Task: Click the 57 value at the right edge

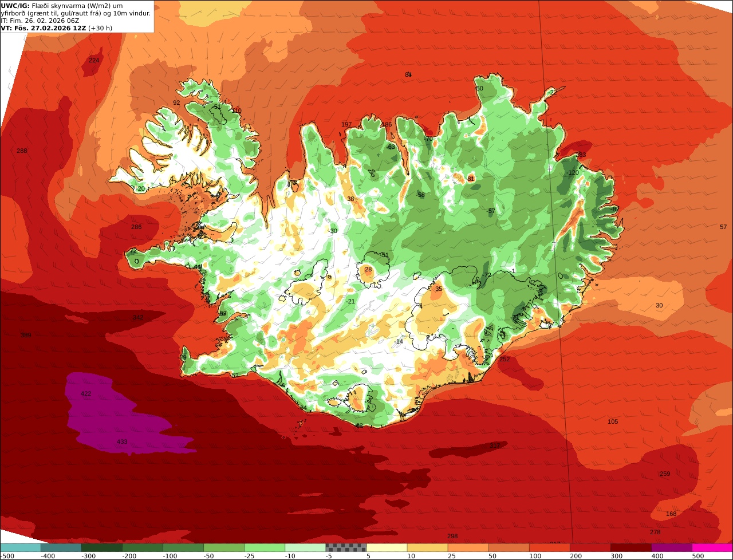Action: click(x=723, y=227)
